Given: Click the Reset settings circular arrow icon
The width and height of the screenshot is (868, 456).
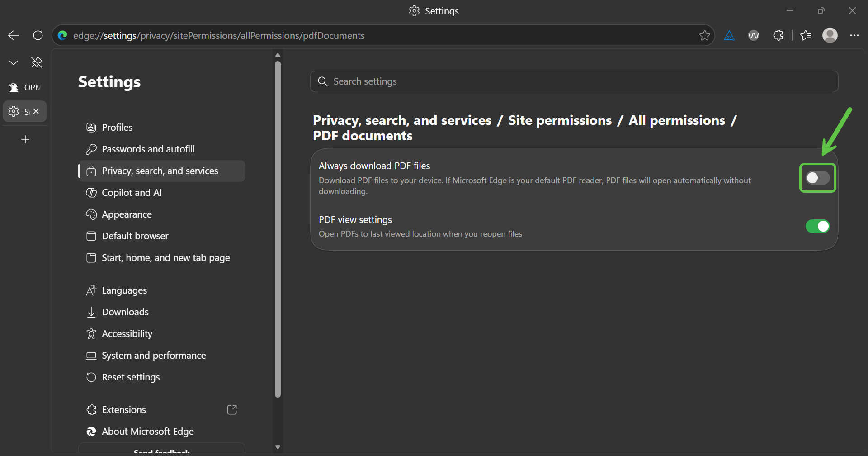Looking at the screenshot, I should tap(91, 377).
